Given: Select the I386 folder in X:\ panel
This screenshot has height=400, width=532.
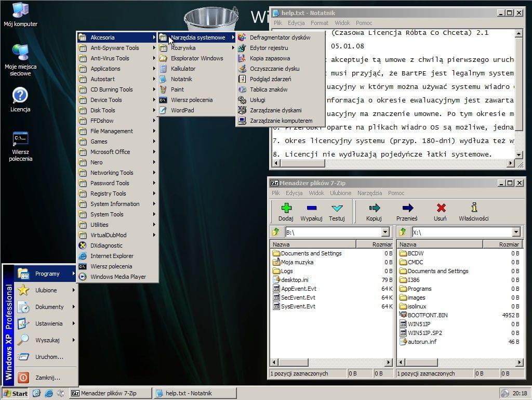Looking at the screenshot, I should (409, 280).
